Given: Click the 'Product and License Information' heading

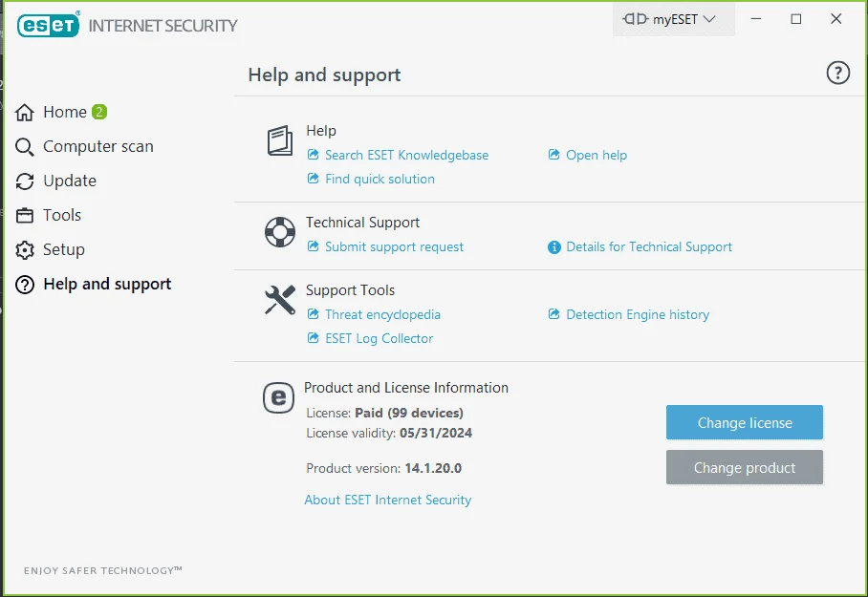Looking at the screenshot, I should coord(405,387).
